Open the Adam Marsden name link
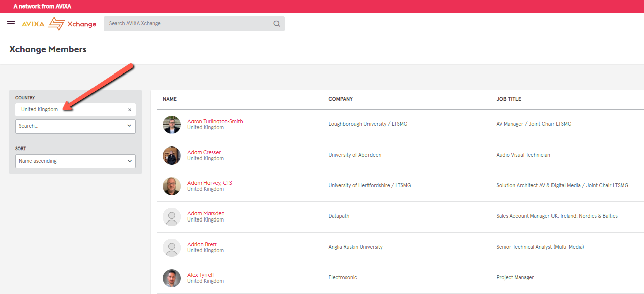 (x=206, y=213)
